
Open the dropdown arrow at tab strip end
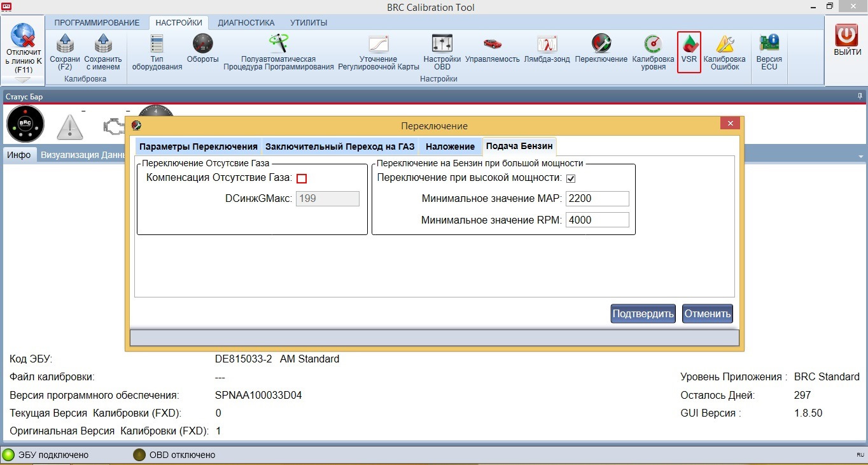860,156
